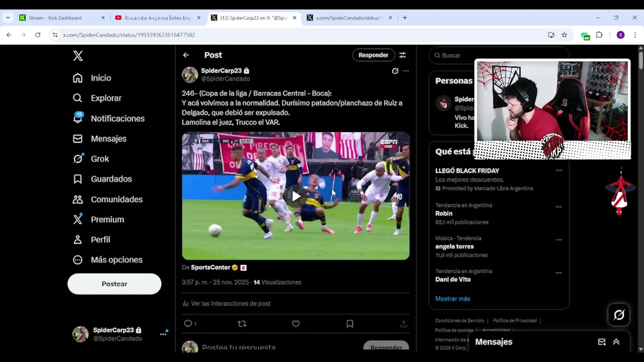Click the repost icon

242,324
